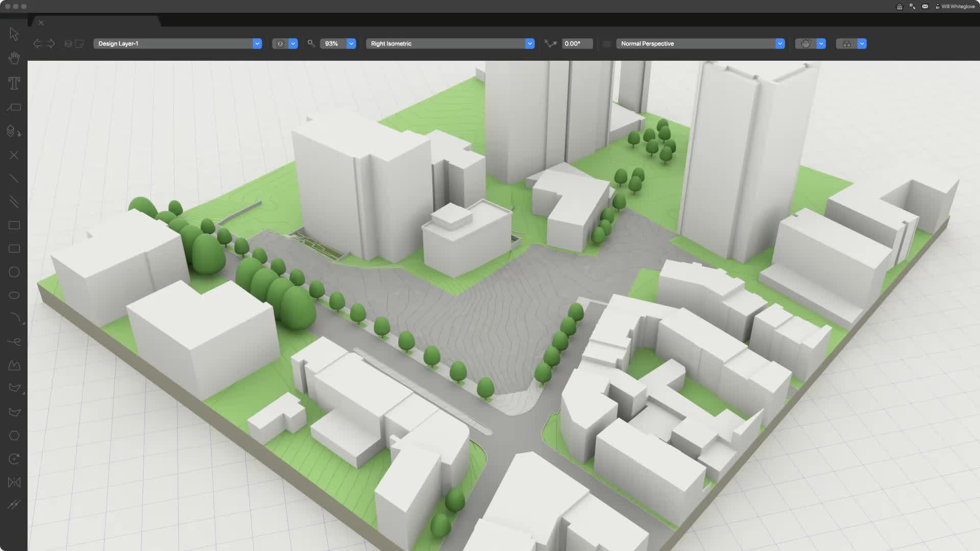Toggle the layer visibility eye icon

(280, 43)
